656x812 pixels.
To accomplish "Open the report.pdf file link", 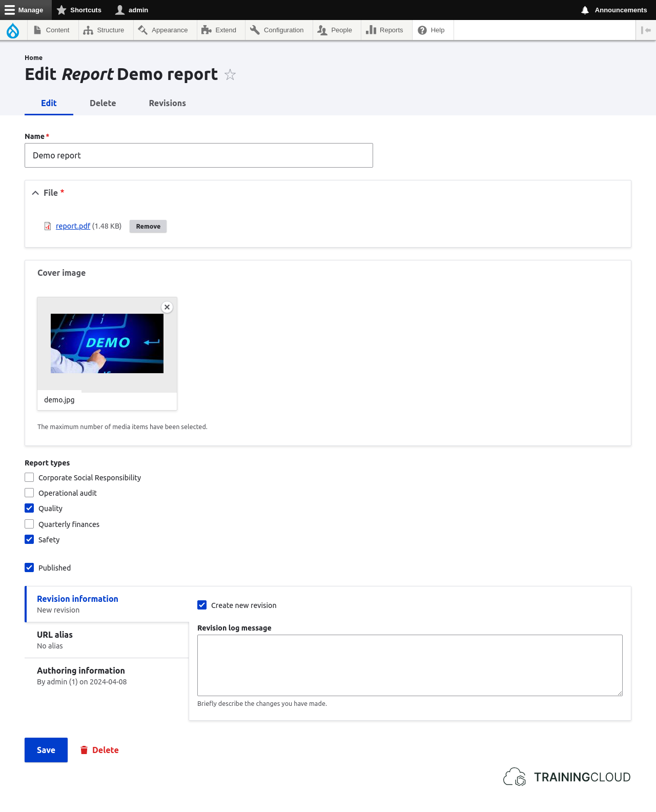I will click(x=73, y=226).
